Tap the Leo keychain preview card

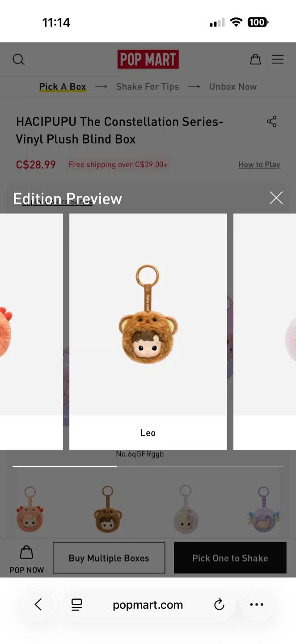tap(148, 331)
